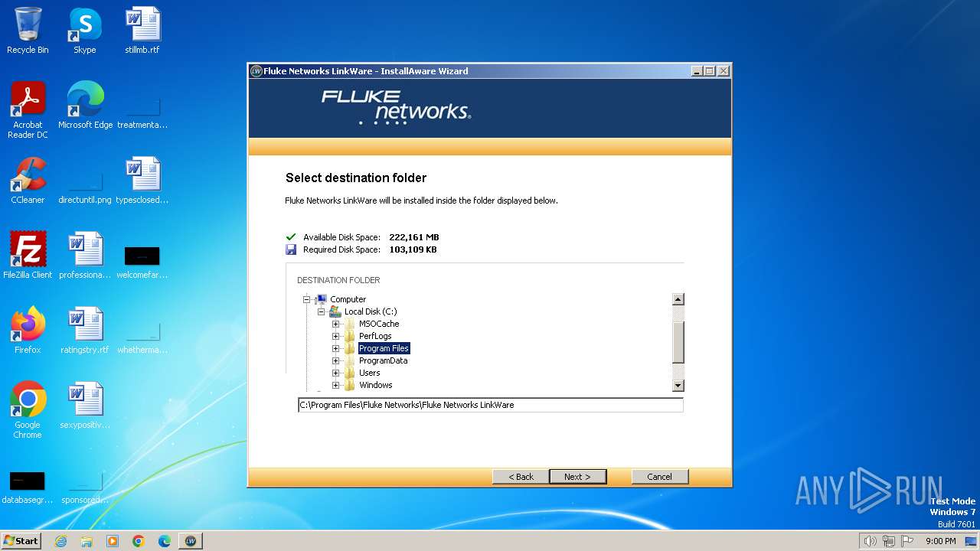Launch Skype from the desktop
This screenshot has height=551, width=980.
click(84, 31)
